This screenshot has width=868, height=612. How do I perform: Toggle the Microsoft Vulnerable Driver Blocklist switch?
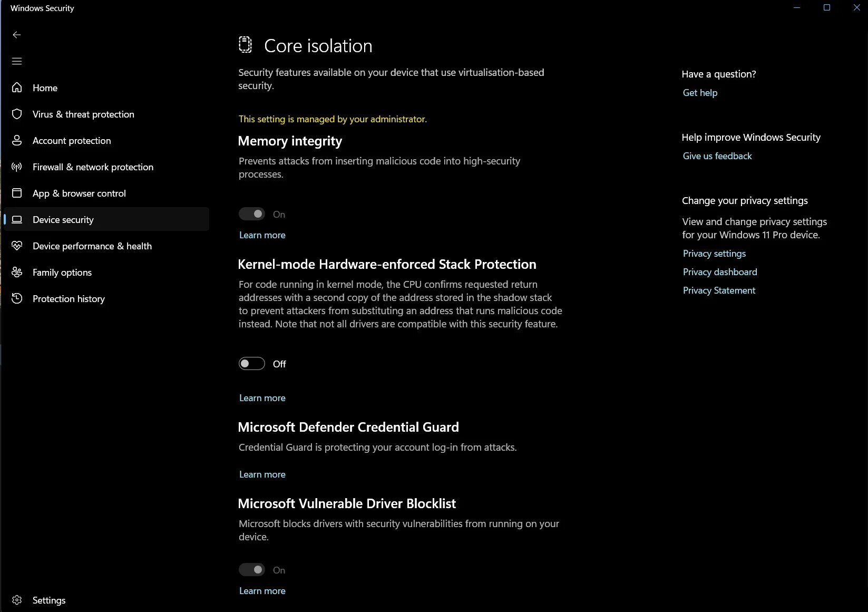[x=252, y=570]
